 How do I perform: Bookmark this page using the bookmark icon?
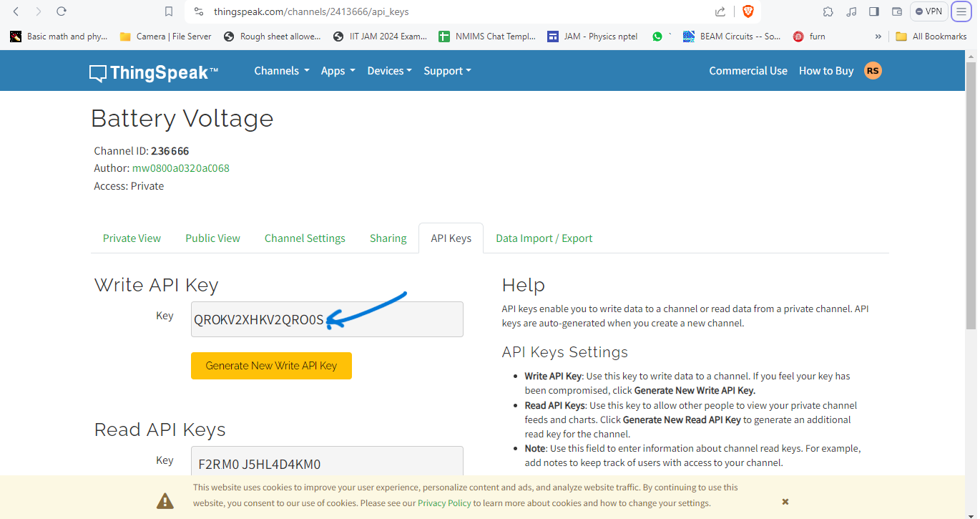(x=169, y=11)
